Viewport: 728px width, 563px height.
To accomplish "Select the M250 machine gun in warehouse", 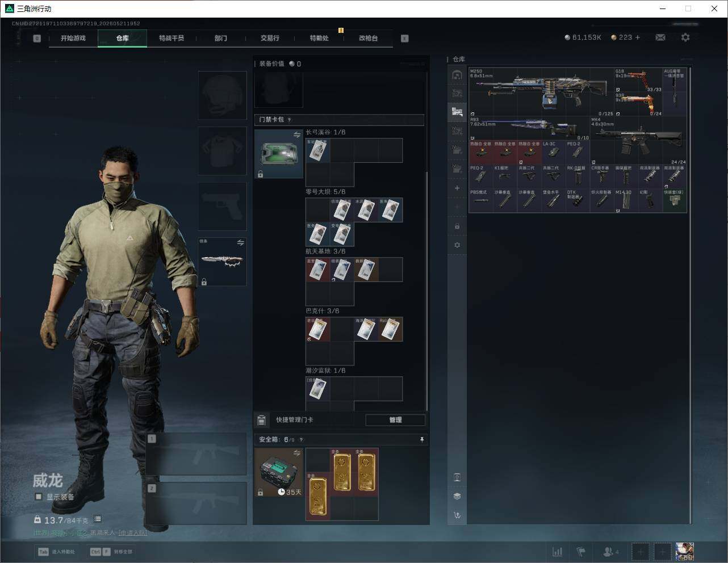I will click(x=541, y=92).
